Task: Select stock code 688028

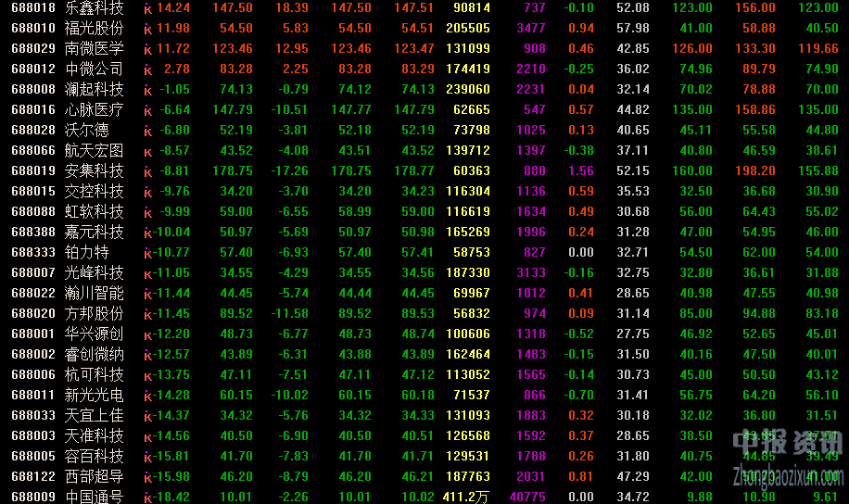Action: pyautogui.click(x=33, y=130)
